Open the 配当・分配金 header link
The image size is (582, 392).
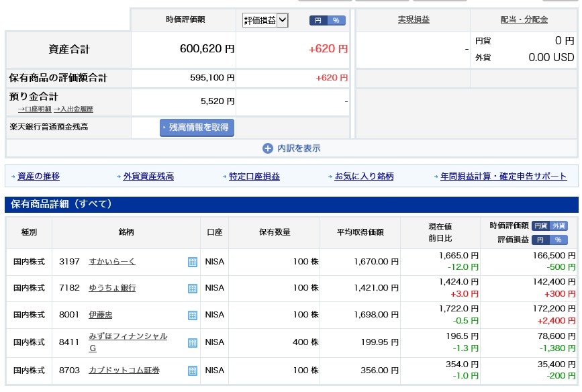(x=524, y=20)
